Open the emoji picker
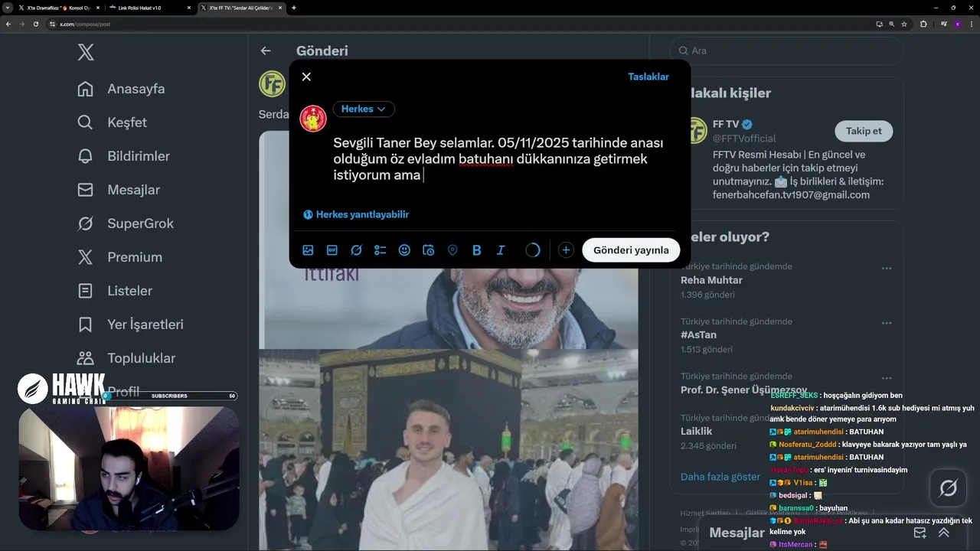Image resolution: width=980 pixels, height=551 pixels. pyautogui.click(x=404, y=250)
